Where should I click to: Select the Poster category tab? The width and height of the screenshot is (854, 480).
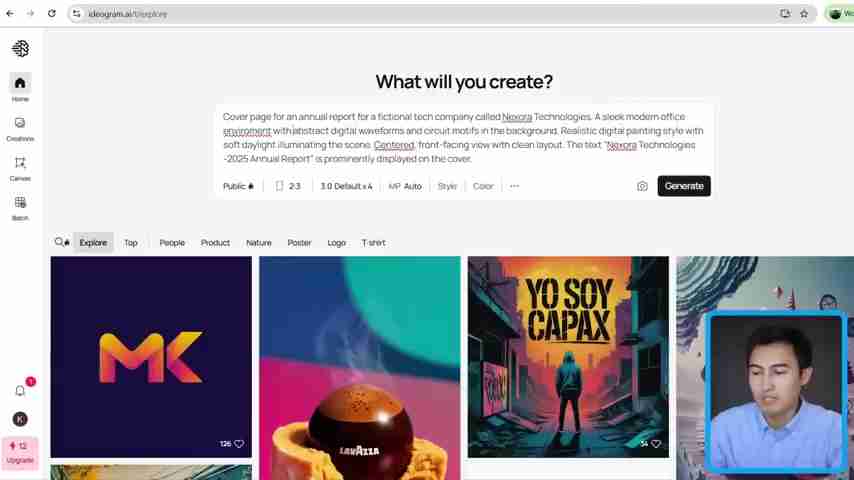[299, 242]
